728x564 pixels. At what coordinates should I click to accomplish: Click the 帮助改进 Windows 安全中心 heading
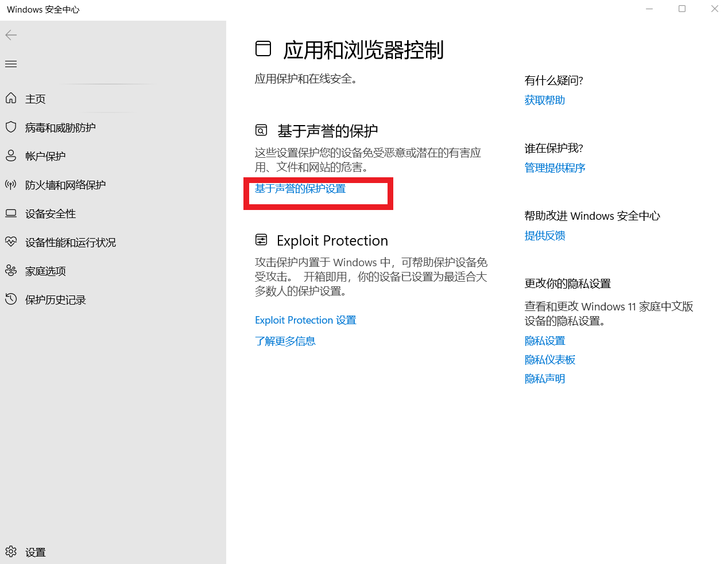click(593, 216)
